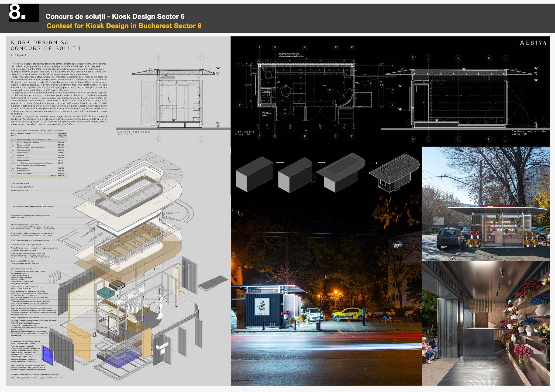The width and height of the screenshot is (555, 392).
Task: Click the 2/3 page indicator
Action: [543, 382]
